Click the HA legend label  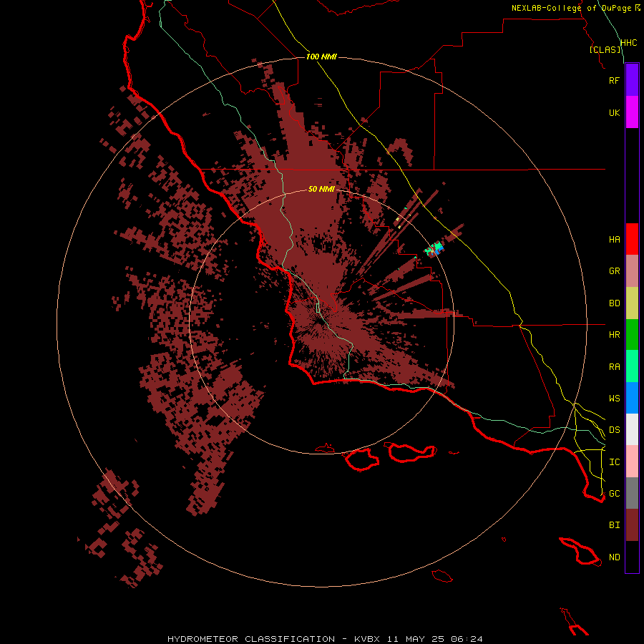(x=614, y=239)
